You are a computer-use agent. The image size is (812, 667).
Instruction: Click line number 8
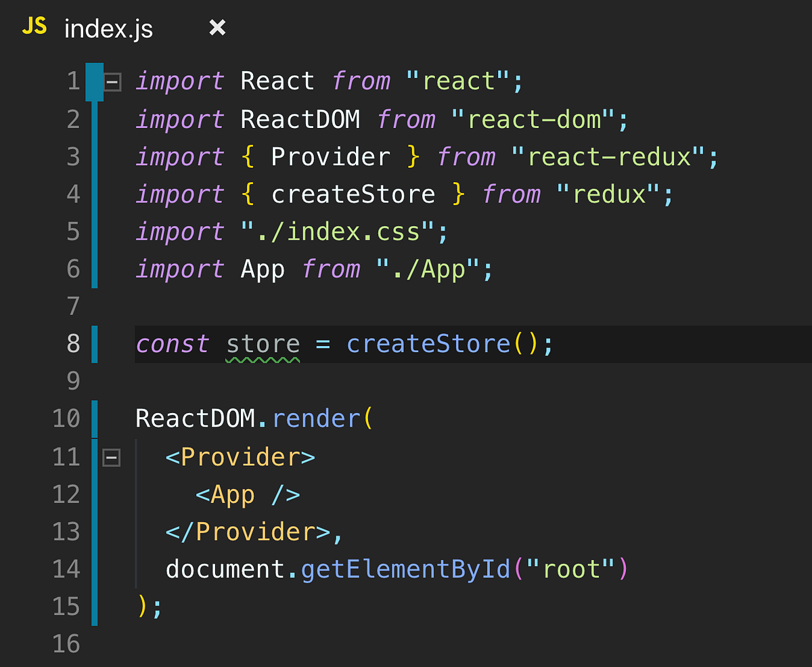(x=72, y=343)
